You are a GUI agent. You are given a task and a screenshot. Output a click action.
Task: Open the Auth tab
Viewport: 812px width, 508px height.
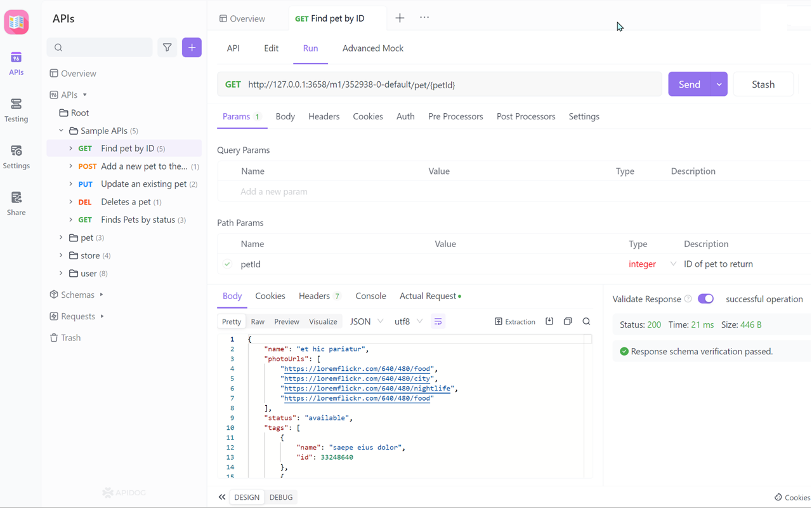pyautogui.click(x=405, y=116)
